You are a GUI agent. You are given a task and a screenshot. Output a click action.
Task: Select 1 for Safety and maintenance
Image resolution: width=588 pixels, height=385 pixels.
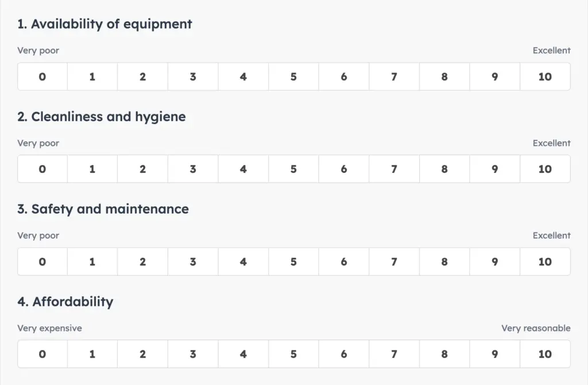coord(92,261)
